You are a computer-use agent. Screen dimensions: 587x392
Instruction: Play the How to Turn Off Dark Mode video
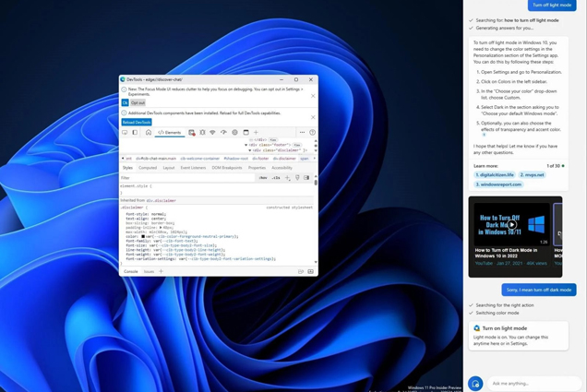pyautogui.click(x=511, y=224)
